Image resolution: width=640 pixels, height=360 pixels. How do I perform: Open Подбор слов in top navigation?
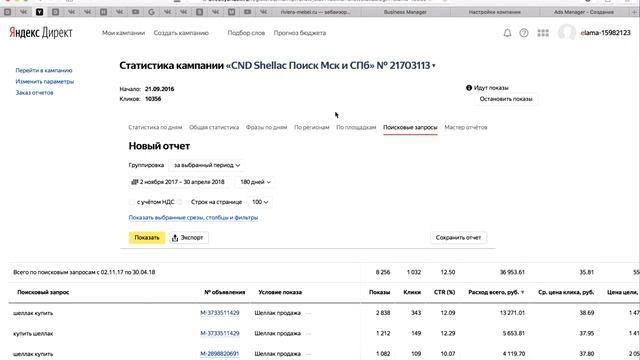point(246,33)
